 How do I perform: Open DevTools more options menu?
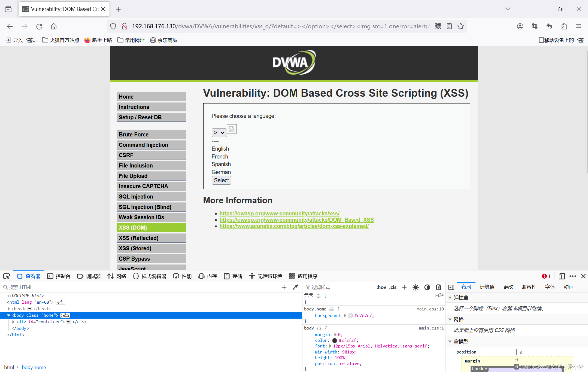tap(573, 276)
